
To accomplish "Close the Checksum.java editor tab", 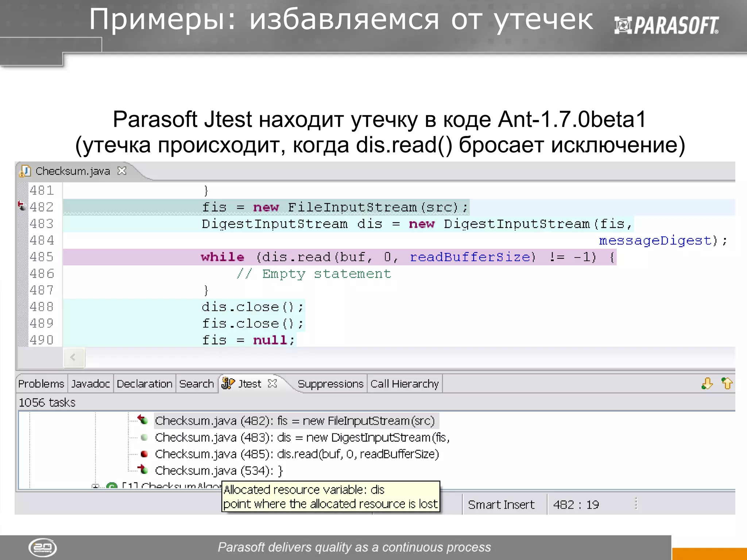I will pos(122,171).
